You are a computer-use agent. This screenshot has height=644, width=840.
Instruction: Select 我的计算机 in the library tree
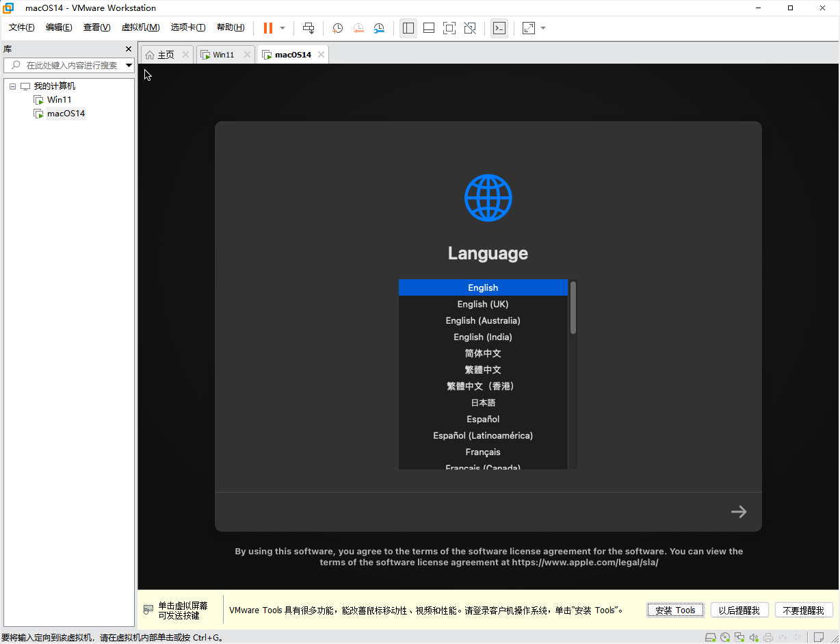55,86
